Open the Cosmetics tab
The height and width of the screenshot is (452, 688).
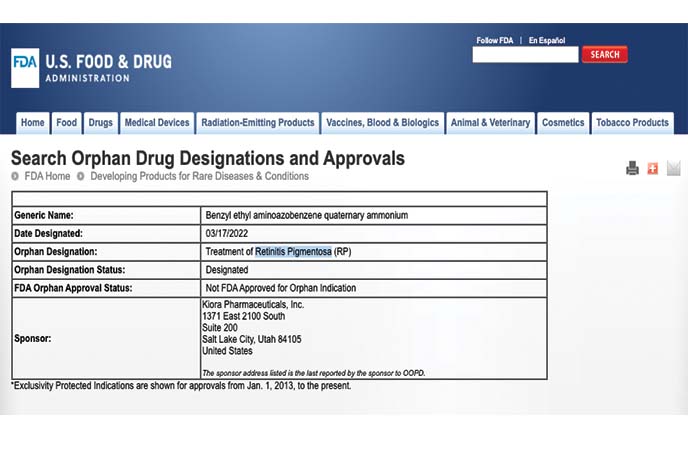click(x=563, y=123)
